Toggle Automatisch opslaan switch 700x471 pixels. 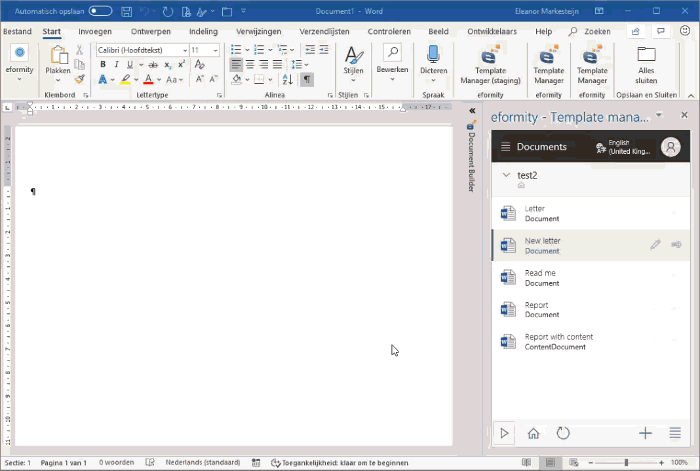point(100,11)
